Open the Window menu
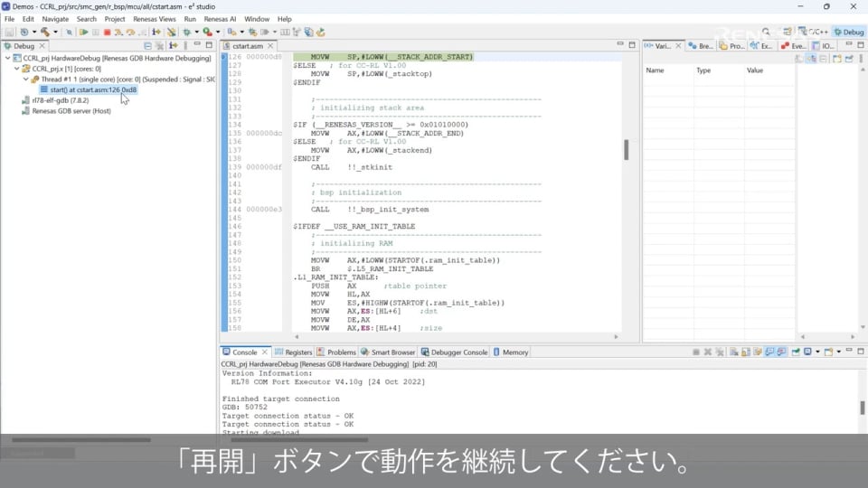The height and width of the screenshot is (488, 868). [257, 19]
